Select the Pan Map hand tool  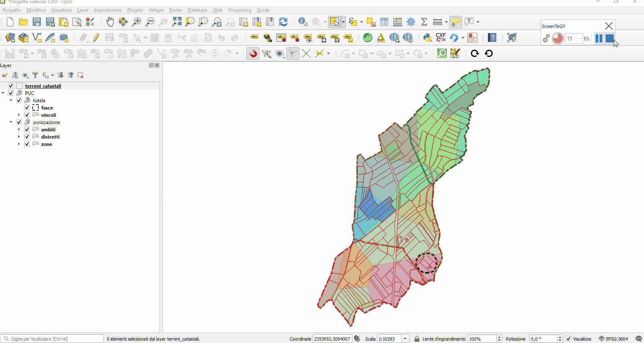point(110,22)
